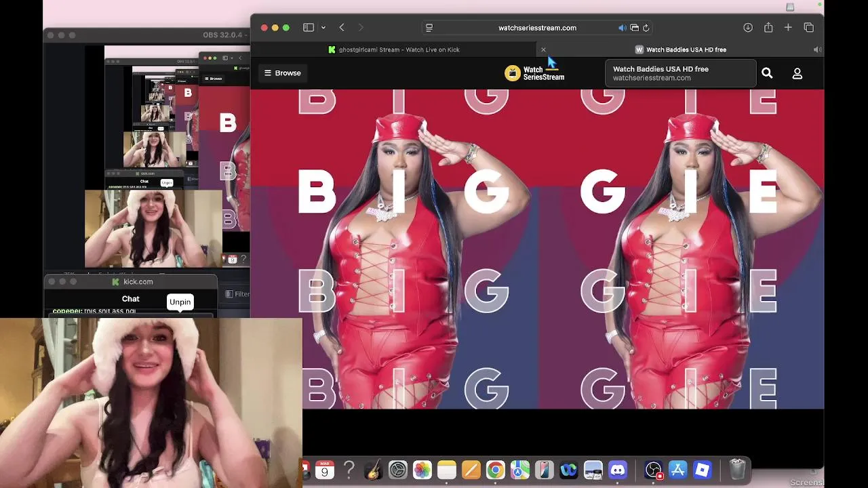Screen dimensions: 868x488
Task: Open the question mark app in dock
Action: (349, 470)
